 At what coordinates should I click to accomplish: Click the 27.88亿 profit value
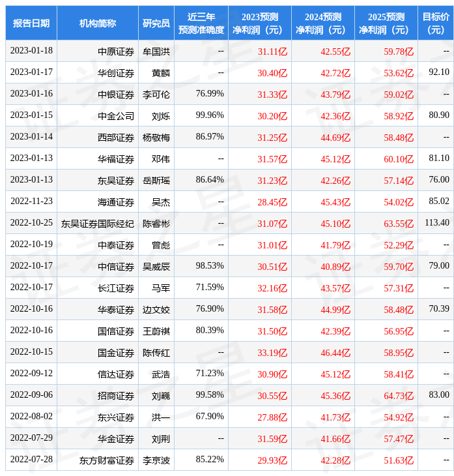point(272,418)
